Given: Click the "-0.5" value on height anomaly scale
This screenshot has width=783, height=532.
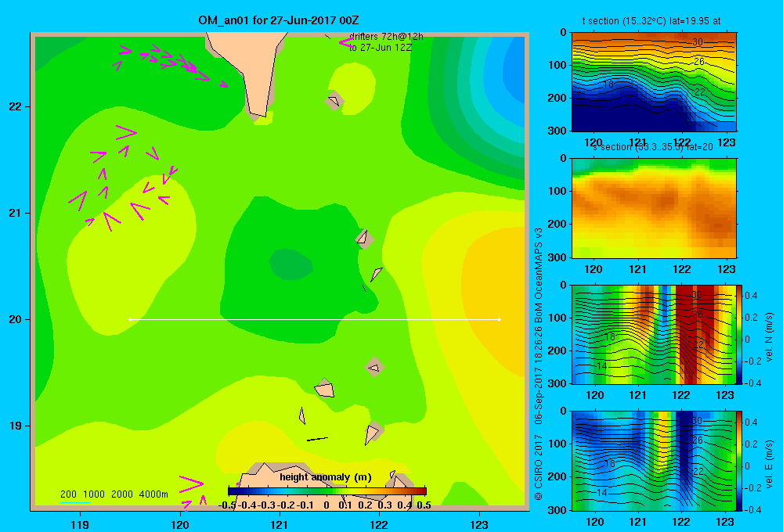Looking at the screenshot, I should 227,505.
